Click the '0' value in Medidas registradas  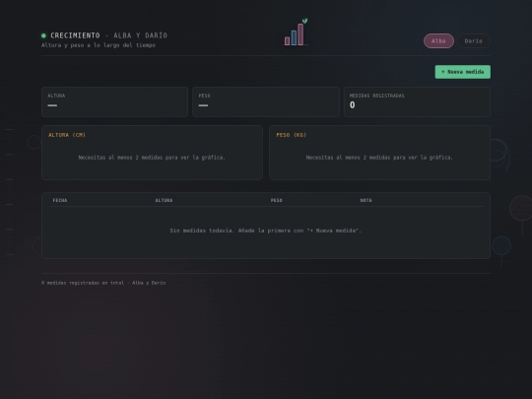[x=352, y=105]
